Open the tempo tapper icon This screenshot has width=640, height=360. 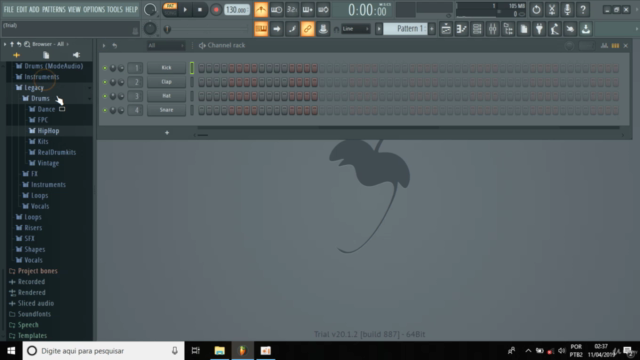555,29
